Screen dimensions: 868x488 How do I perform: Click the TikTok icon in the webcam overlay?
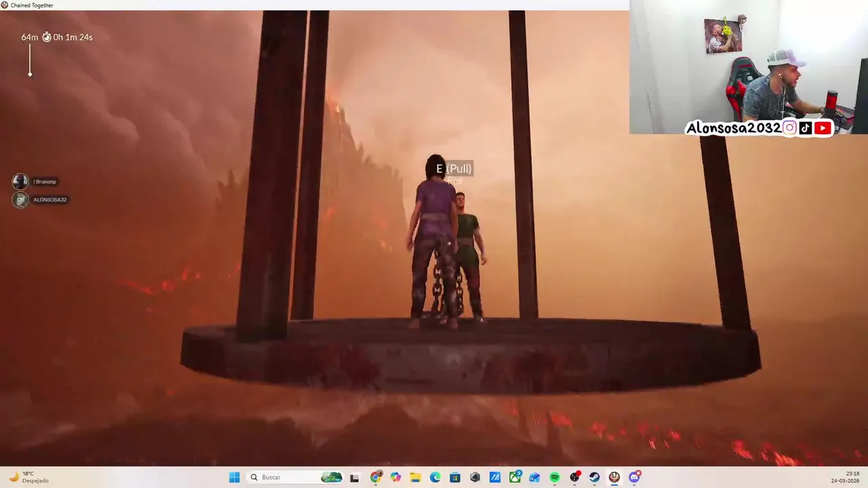tap(806, 128)
